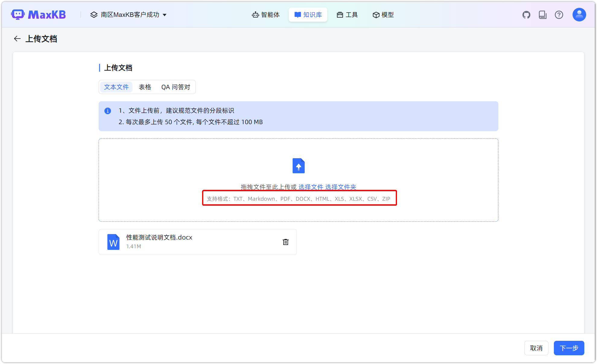Viewport: 597px width, 364px height.
Task: Click the user avatar icon
Action: pyautogui.click(x=579, y=14)
